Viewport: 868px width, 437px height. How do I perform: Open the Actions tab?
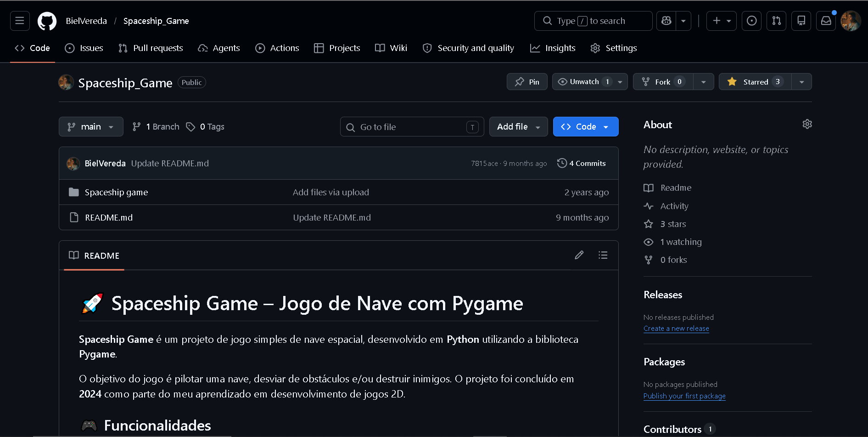coord(277,48)
